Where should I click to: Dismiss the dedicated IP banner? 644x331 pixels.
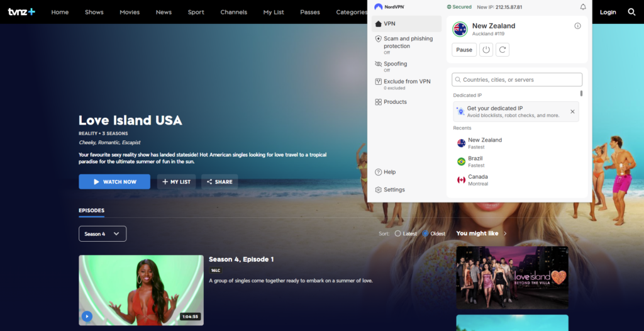[572, 111]
